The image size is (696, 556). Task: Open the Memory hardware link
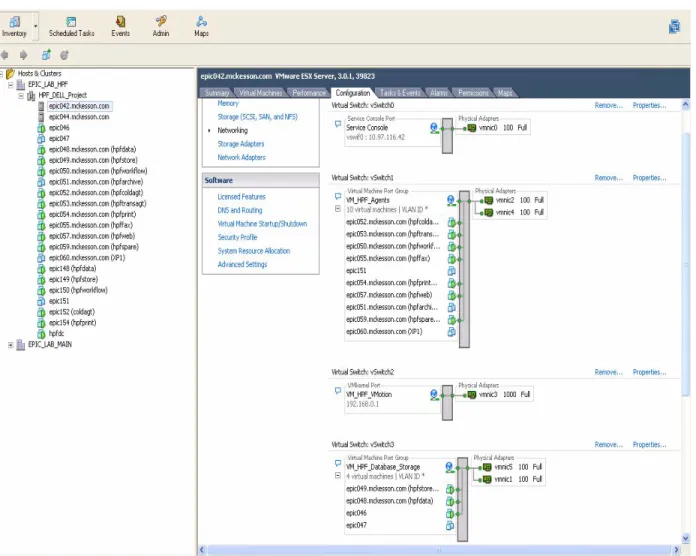coord(228,103)
